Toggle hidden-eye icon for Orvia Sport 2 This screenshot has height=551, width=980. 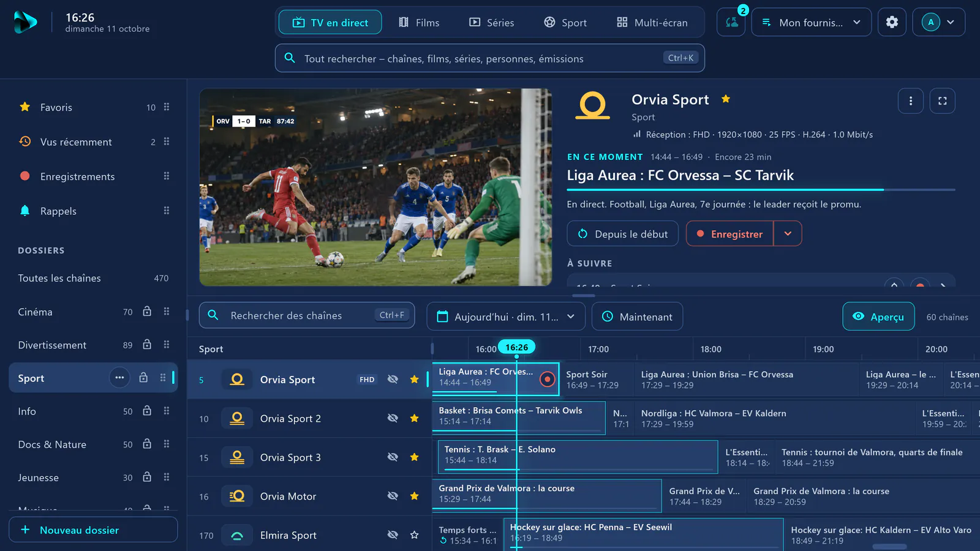coord(393,418)
